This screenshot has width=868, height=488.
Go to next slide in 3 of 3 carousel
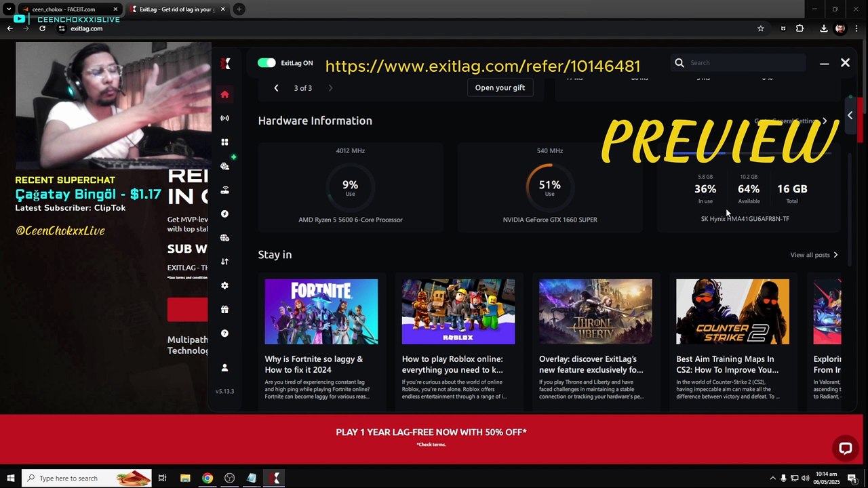330,88
